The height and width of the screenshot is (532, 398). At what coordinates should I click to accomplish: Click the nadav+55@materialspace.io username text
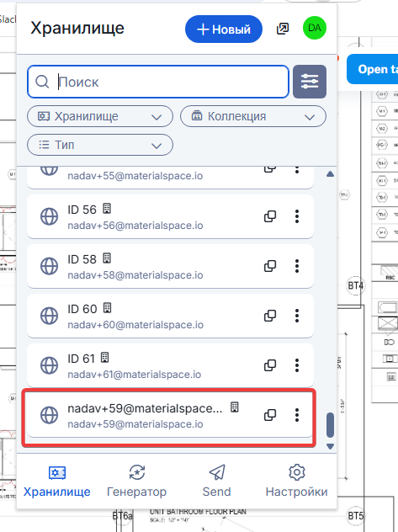click(x=135, y=176)
